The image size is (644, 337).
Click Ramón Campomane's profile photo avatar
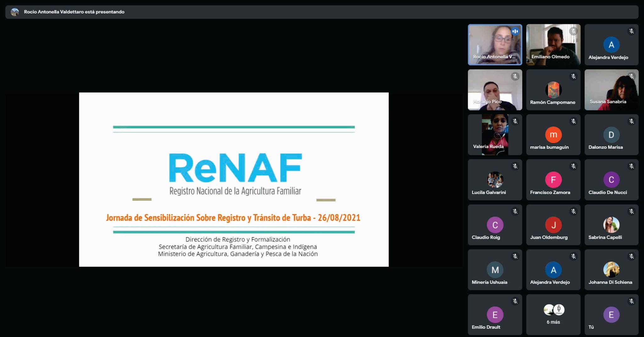click(553, 90)
